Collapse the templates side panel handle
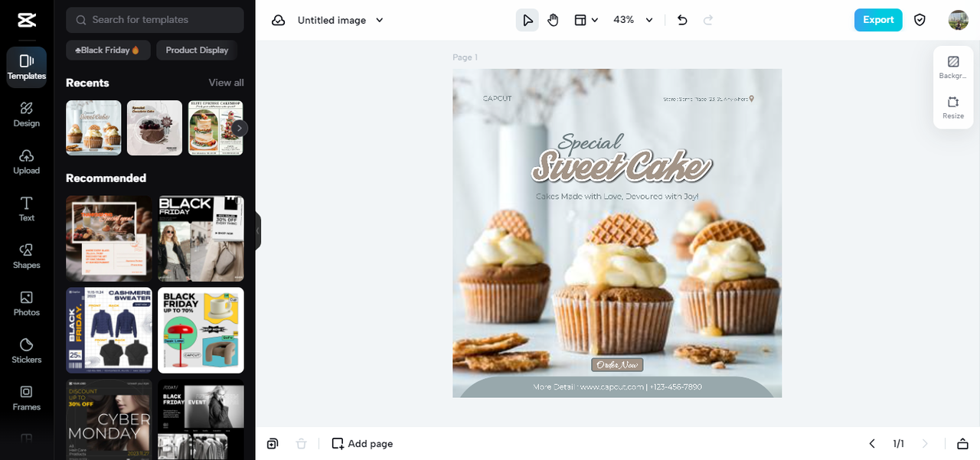 coord(257,230)
